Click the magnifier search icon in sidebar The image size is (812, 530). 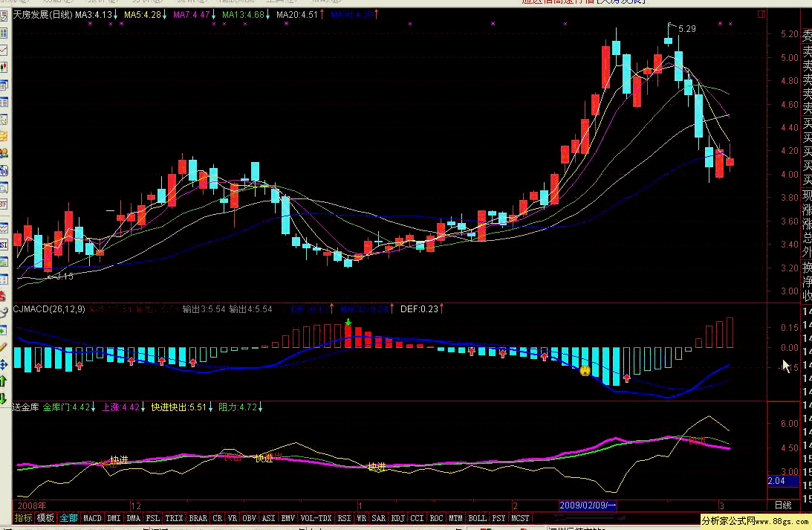[4, 187]
